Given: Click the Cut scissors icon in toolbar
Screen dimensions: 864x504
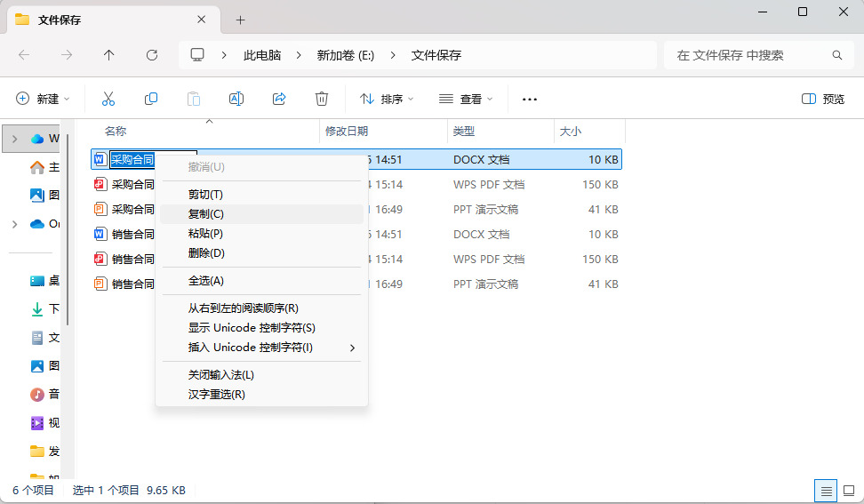Looking at the screenshot, I should (x=108, y=99).
